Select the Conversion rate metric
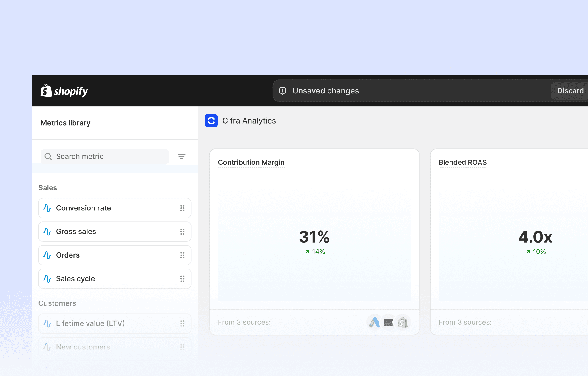Viewport: 588px width, 376px height. [x=115, y=208]
